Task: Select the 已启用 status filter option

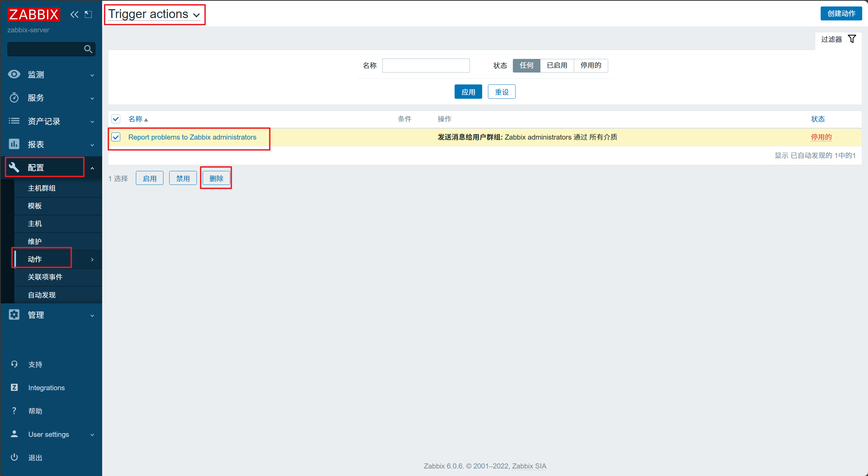Action: click(557, 65)
